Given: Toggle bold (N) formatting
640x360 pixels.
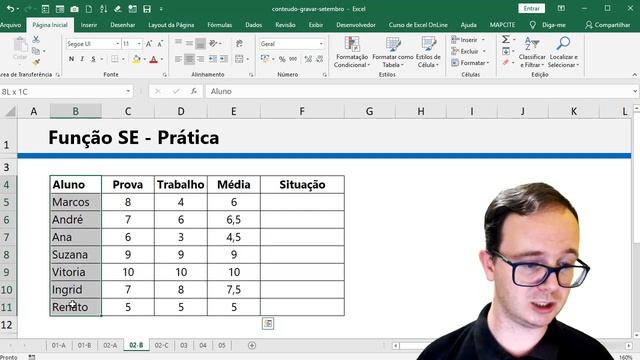Looking at the screenshot, I should click(x=71, y=59).
